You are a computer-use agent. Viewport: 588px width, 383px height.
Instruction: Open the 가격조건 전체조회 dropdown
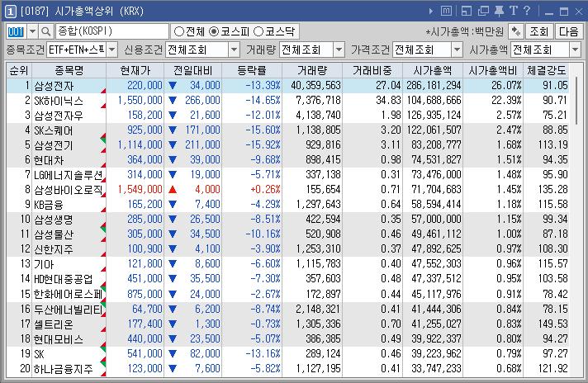(x=457, y=50)
